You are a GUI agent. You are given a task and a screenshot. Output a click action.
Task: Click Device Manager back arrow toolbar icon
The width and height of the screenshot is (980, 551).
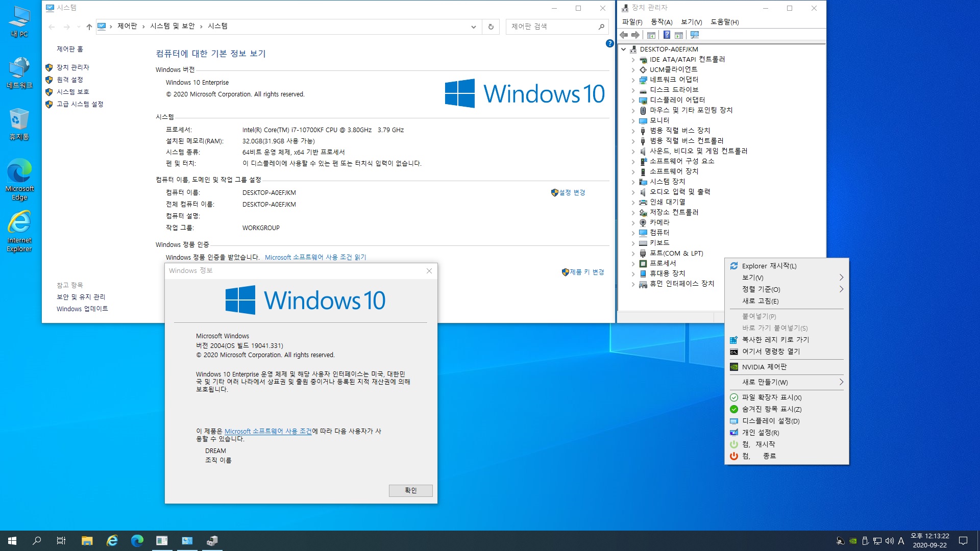[x=624, y=35]
